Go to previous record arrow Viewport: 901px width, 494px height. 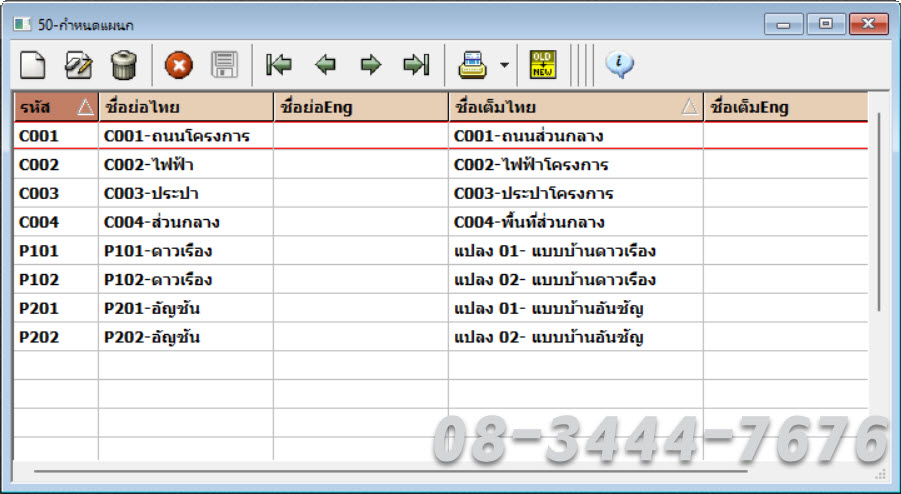coord(325,65)
